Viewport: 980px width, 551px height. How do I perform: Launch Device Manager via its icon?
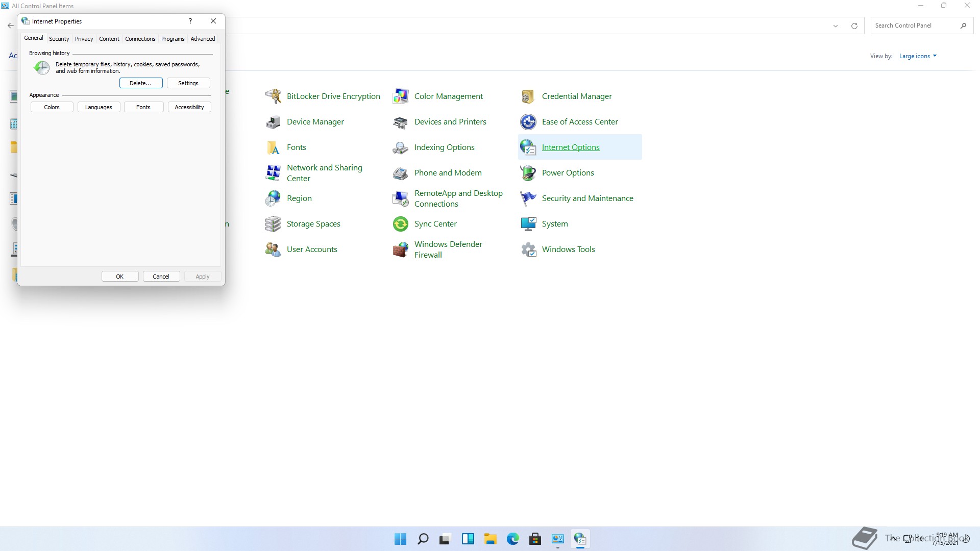[x=273, y=121]
